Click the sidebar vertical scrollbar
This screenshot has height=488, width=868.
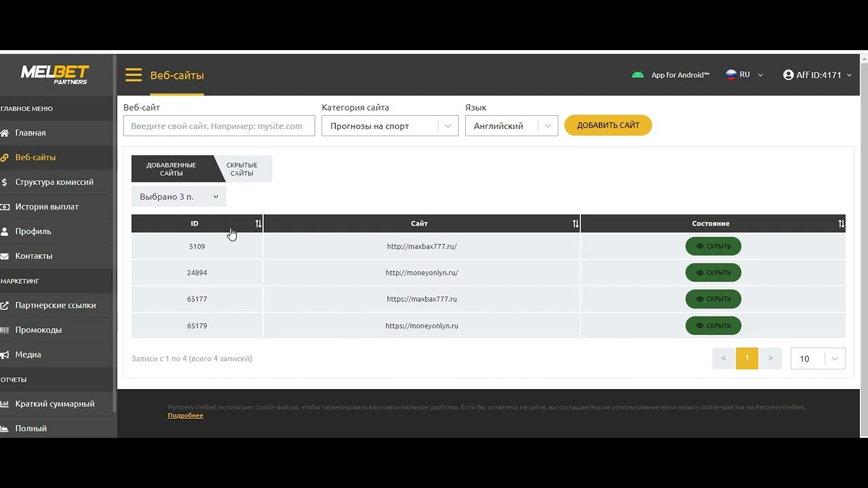click(115, 234)
